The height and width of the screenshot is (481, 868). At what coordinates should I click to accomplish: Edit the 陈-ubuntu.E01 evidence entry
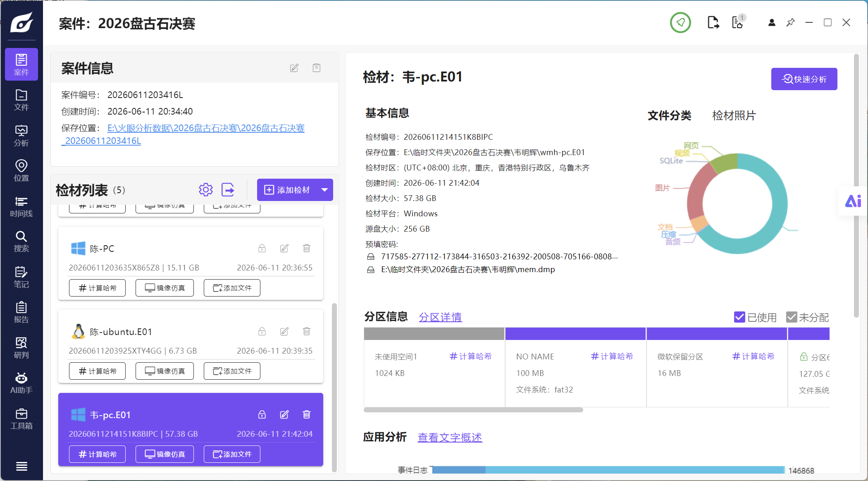pos(284,331)
